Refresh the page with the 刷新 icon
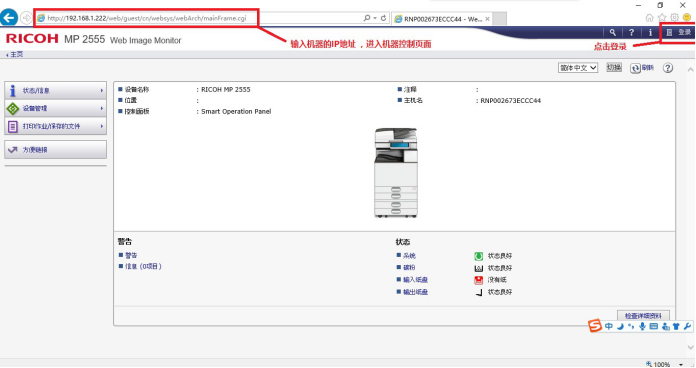The height and width of the screenshot is (368, 696). coord(642,68)
